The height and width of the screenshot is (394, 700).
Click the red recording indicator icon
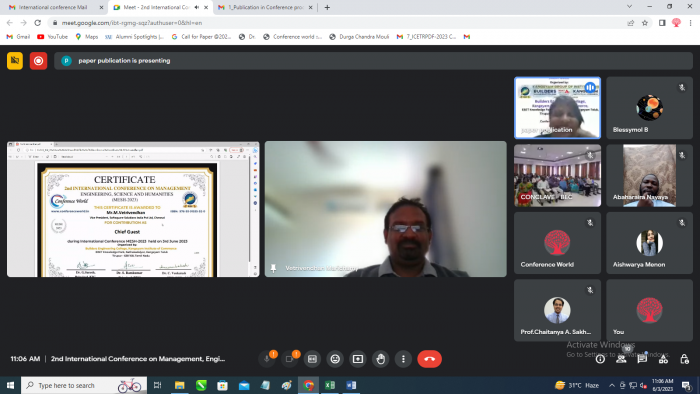tap(38, 61)
